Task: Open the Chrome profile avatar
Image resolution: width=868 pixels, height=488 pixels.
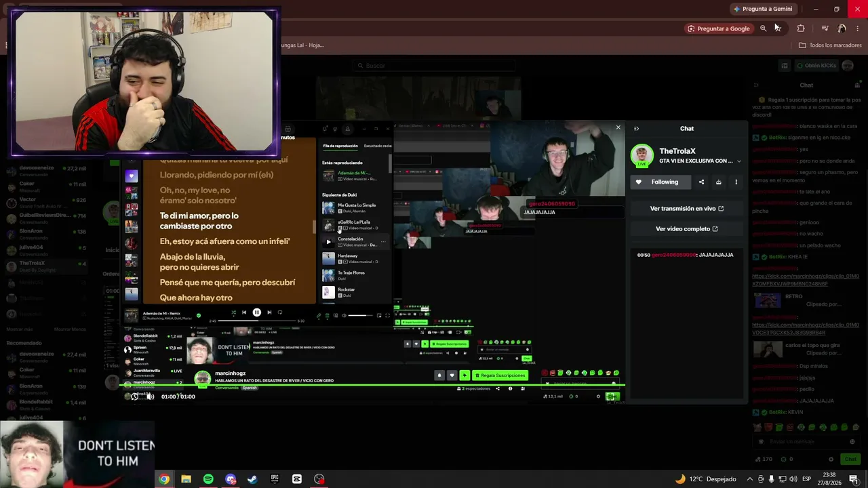Action: [842, 28]
